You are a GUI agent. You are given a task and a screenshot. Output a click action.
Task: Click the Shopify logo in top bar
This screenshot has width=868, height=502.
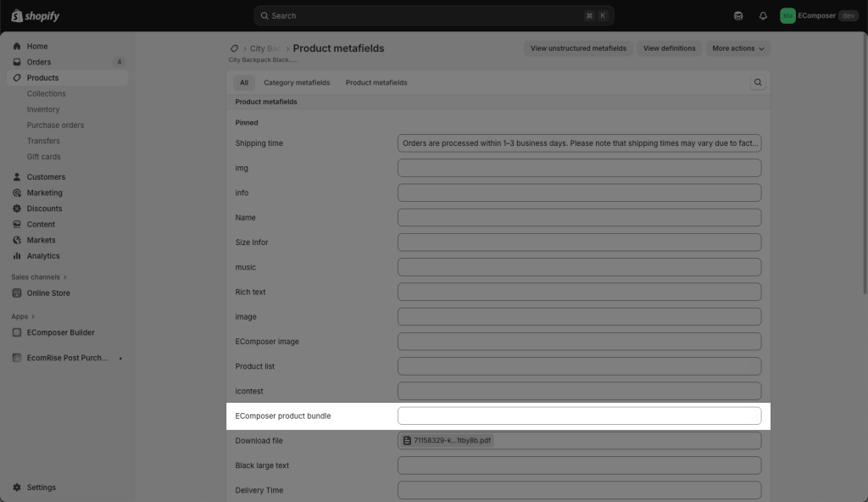click(36, 16)
